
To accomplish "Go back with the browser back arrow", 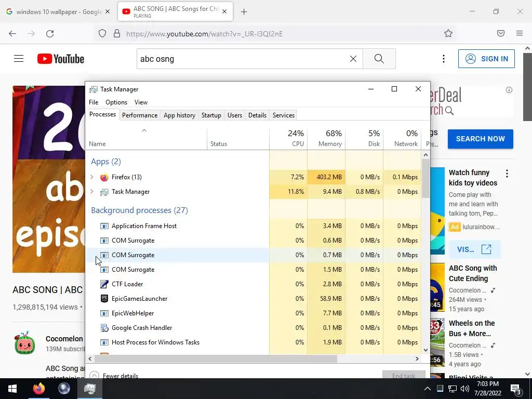I will click(12, 33).
